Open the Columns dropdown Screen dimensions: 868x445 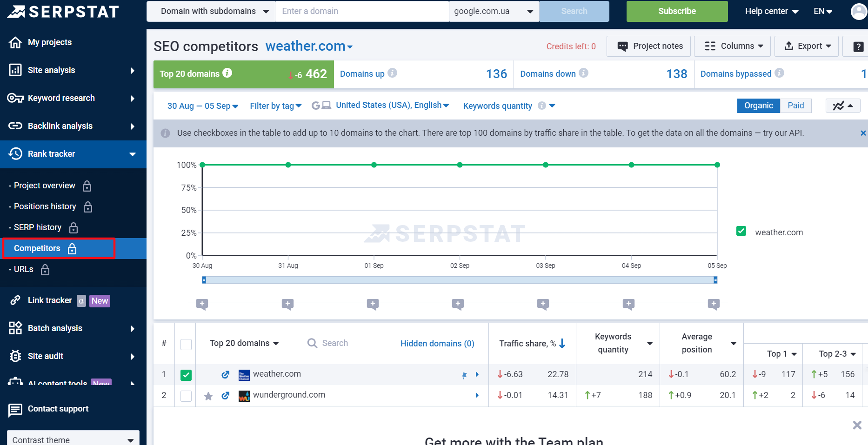[x=732, y=46]
